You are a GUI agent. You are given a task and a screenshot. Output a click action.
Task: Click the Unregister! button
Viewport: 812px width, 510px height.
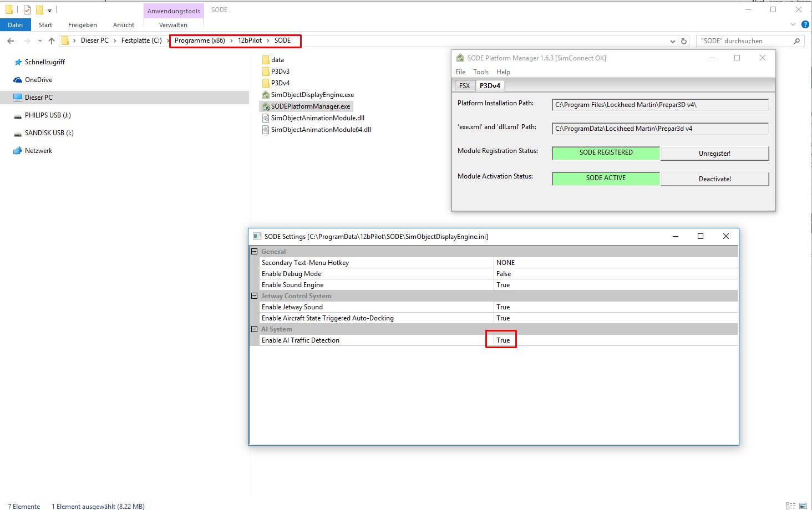(714, 154)
